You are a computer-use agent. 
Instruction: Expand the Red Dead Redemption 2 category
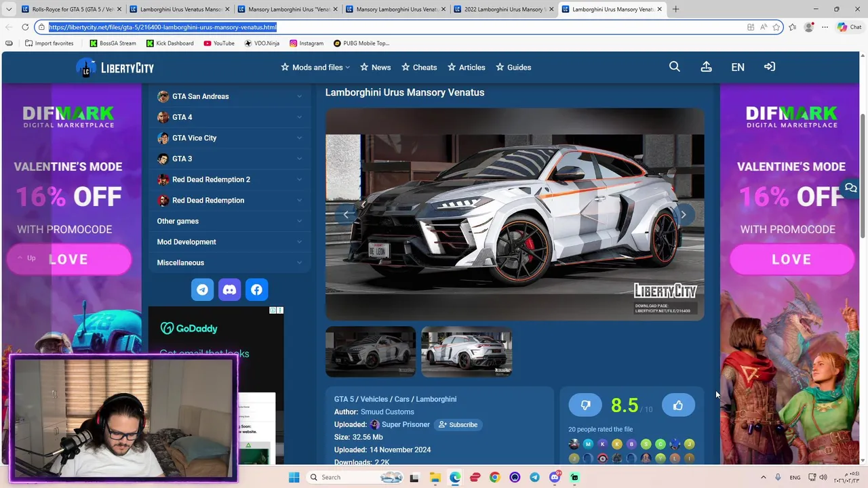(230, 180)
